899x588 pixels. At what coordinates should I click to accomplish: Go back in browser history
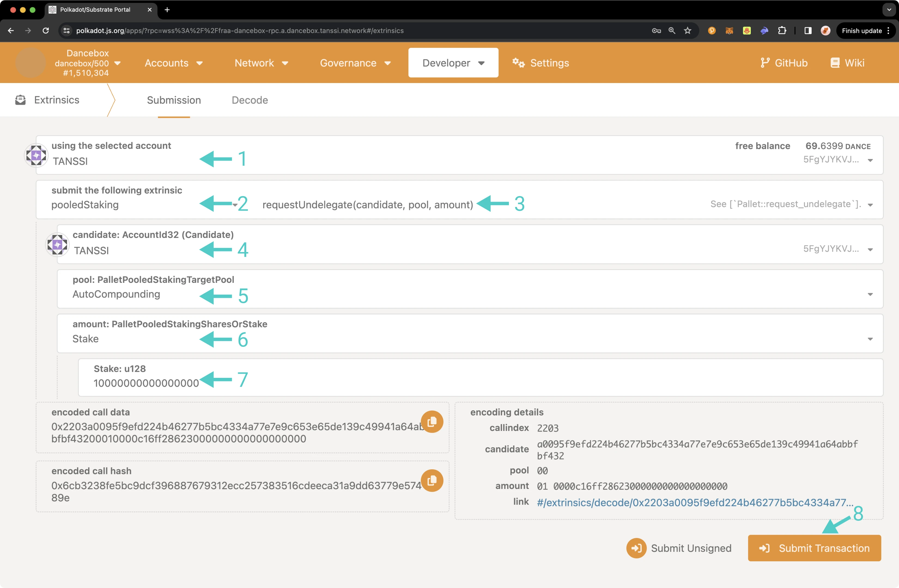(11, 30)
